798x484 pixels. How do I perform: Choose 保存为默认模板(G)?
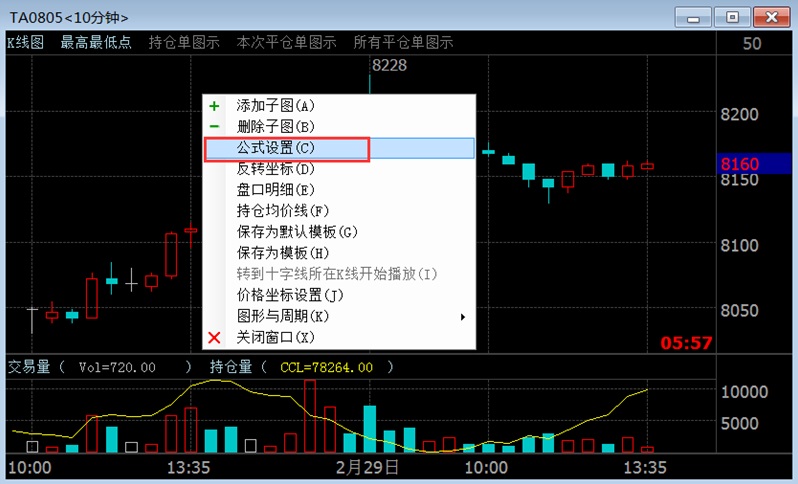[x=339, y=232]
